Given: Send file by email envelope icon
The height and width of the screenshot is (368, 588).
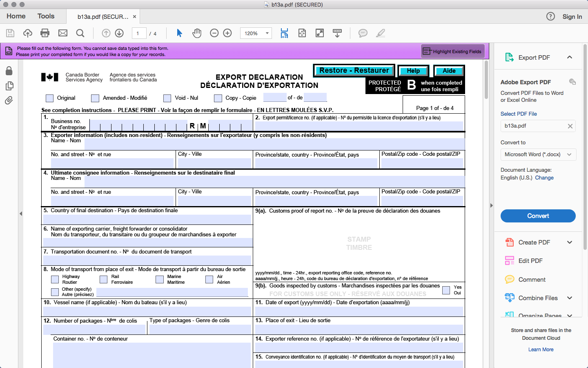Looking at the screenshot, I should pyautogui.click(x=63, y=33).
